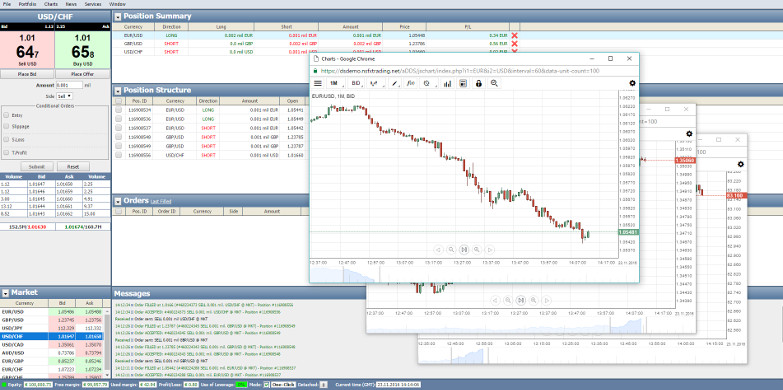
Task: Enable the T.Profit checkbox
Action: 6,152
